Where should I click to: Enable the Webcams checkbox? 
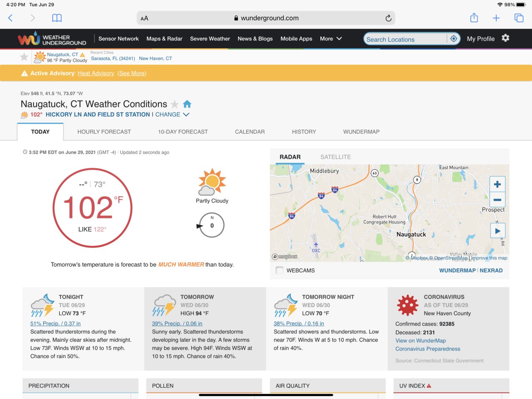click(280, 270)
